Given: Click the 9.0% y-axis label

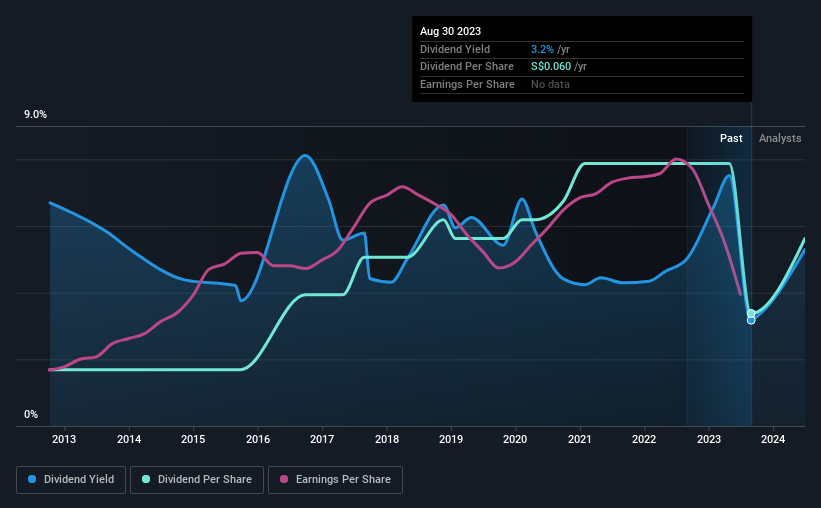Looking at the screenshot, I should pos(35,115).
